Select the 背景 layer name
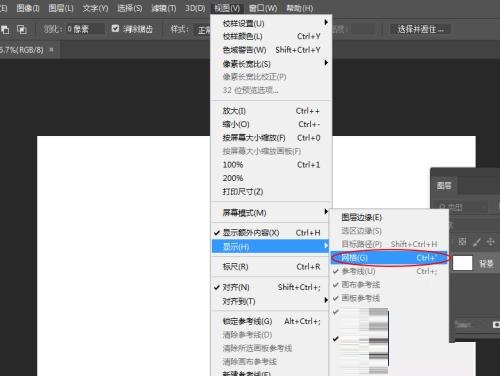This screenshot has height=376, width=500. click(x=486, y=264)
